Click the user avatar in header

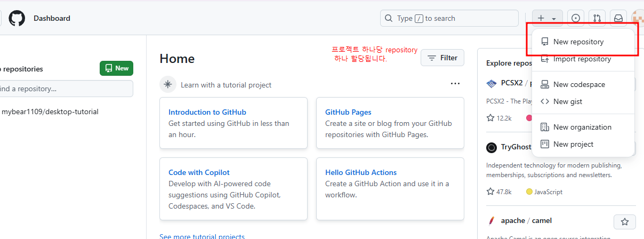pyautogui.click(x=638, y=18)
